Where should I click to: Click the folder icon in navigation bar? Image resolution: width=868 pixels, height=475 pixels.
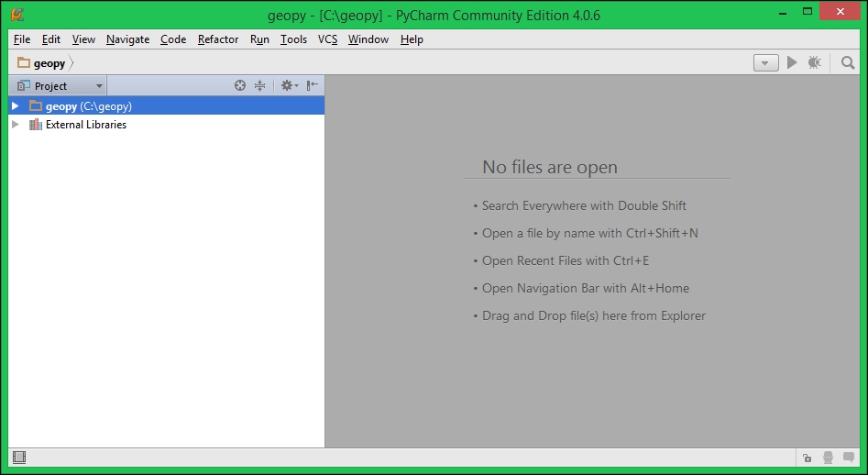point(23,62)
